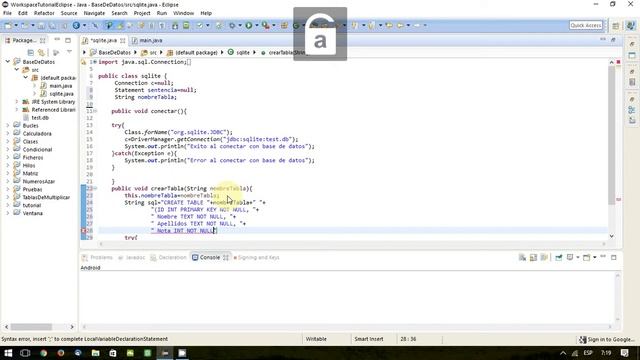Click the Run with coverage icon
This screenshot has height=360, width=640.
pyautogui.click(x=266, y=25)
